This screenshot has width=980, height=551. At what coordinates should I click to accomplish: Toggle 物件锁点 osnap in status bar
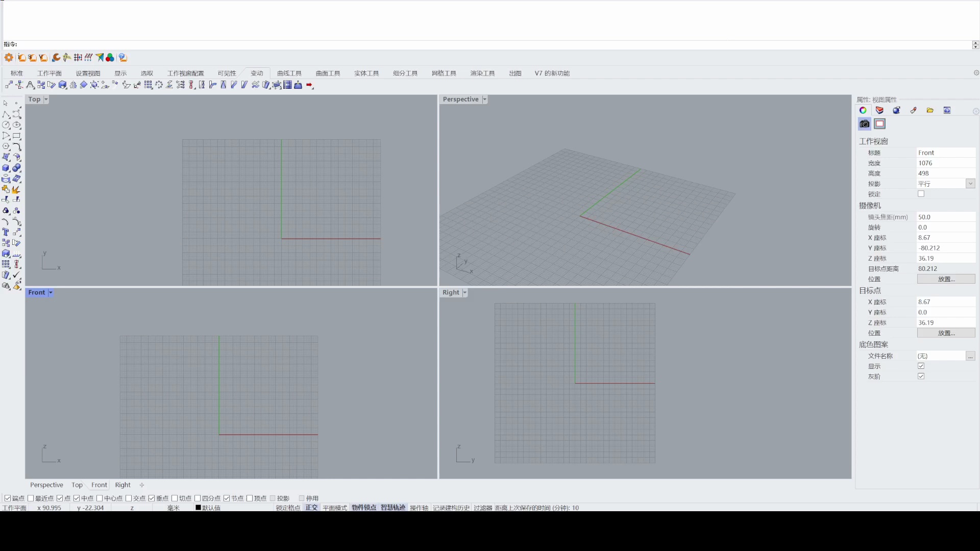pyautogui.click(x=364, y=508)
